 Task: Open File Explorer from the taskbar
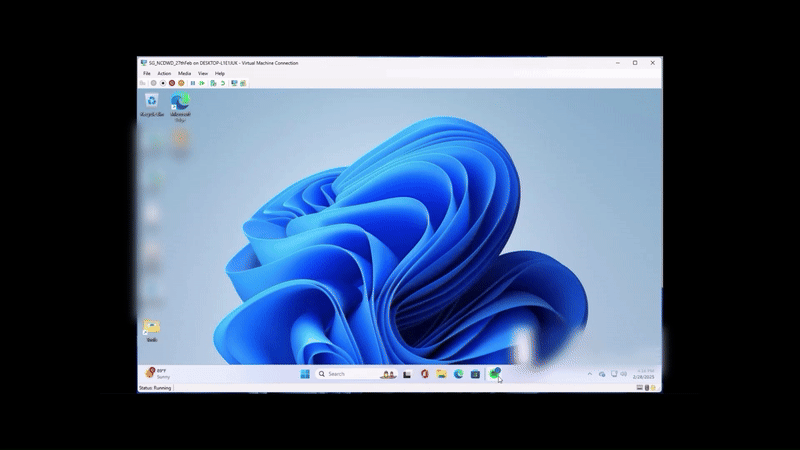pos(441,374)
